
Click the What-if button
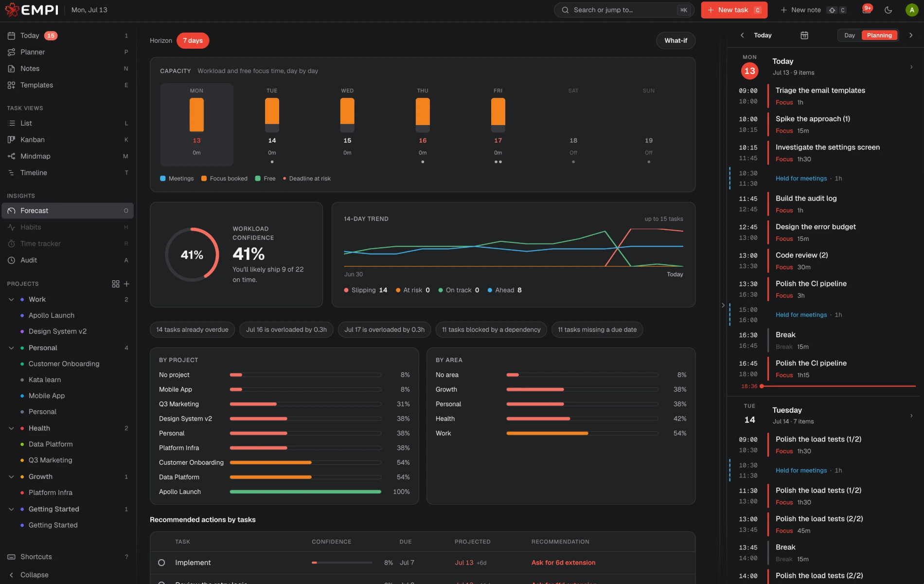pos(676,40)
